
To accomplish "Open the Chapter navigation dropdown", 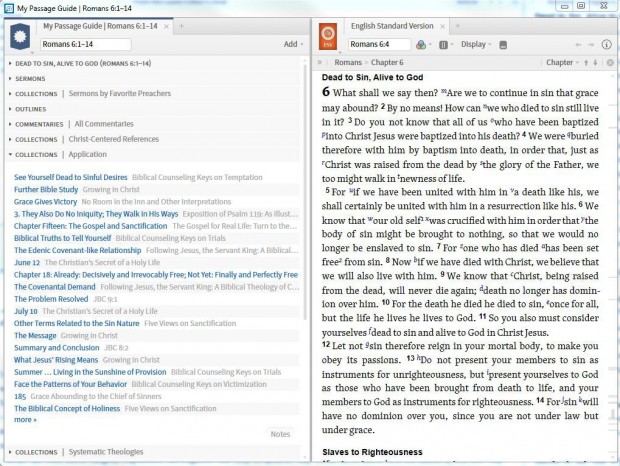I will point(562,63).
